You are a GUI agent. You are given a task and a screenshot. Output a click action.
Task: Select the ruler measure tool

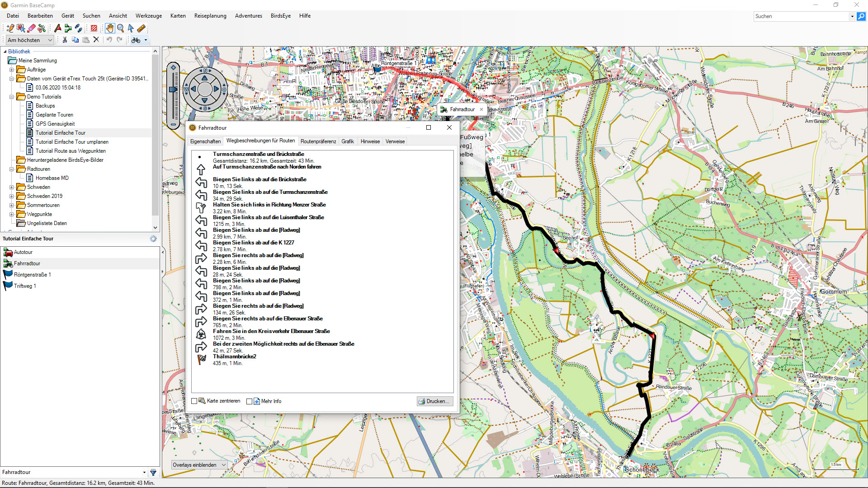click(x=142, y=28)
